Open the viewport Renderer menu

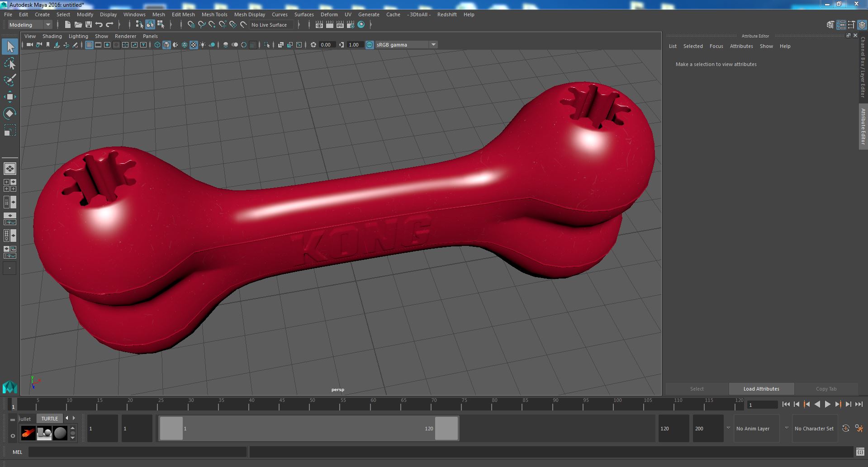point(125,36)
